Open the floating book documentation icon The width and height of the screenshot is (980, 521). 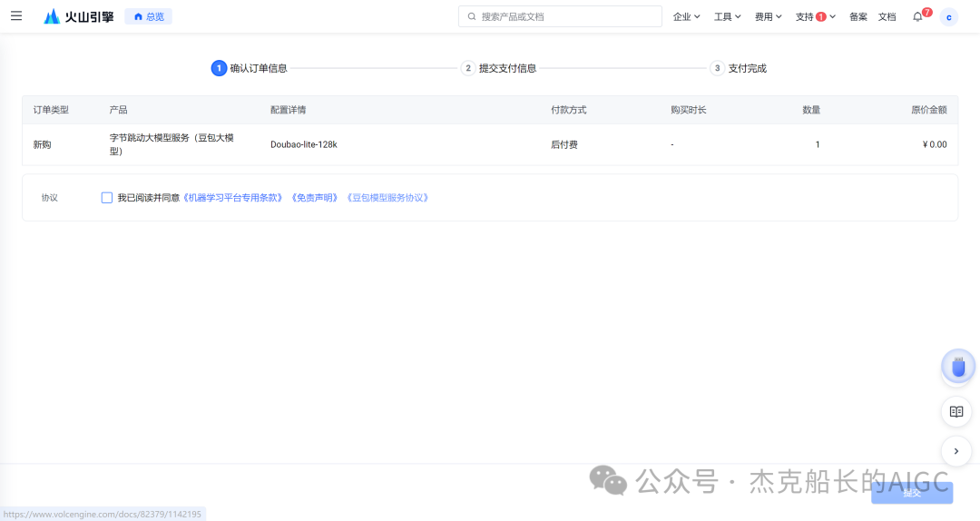click(956, 411)
